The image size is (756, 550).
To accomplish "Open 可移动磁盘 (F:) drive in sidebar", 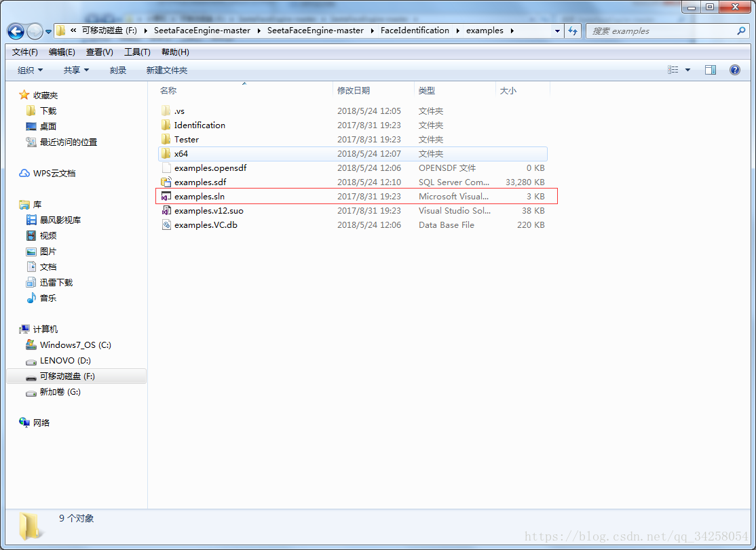I will pos(67,376).
